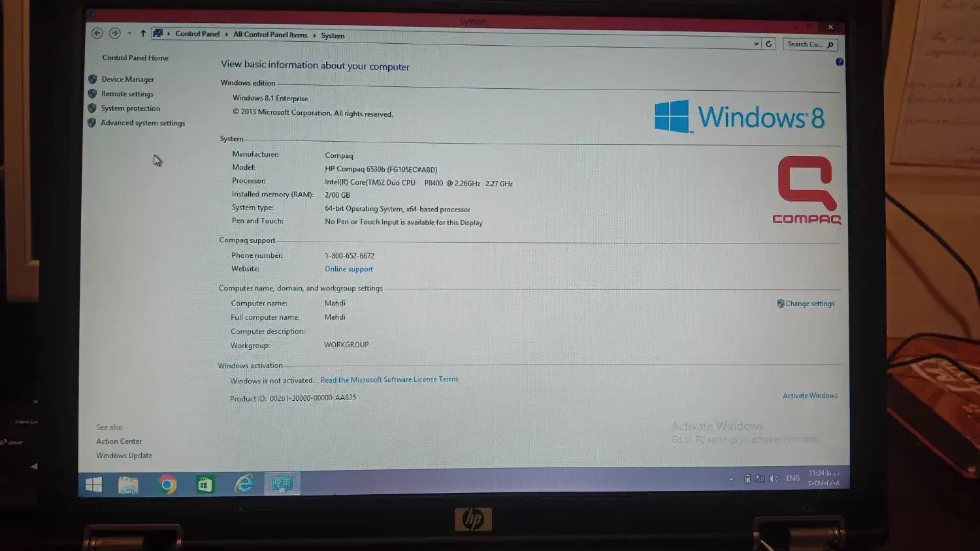Open the Windows Store taskbar icon
This screenshot has height=551, width=980.
205,484
